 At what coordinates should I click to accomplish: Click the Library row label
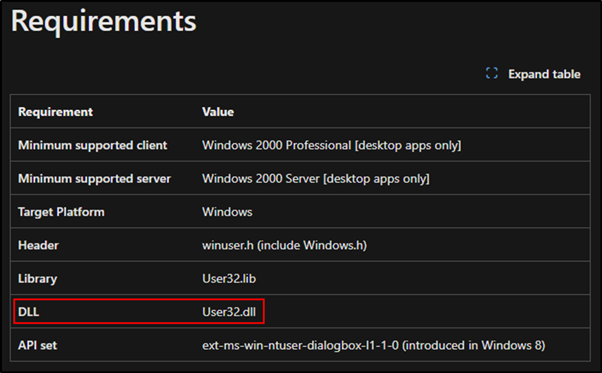tap(37, 279)
